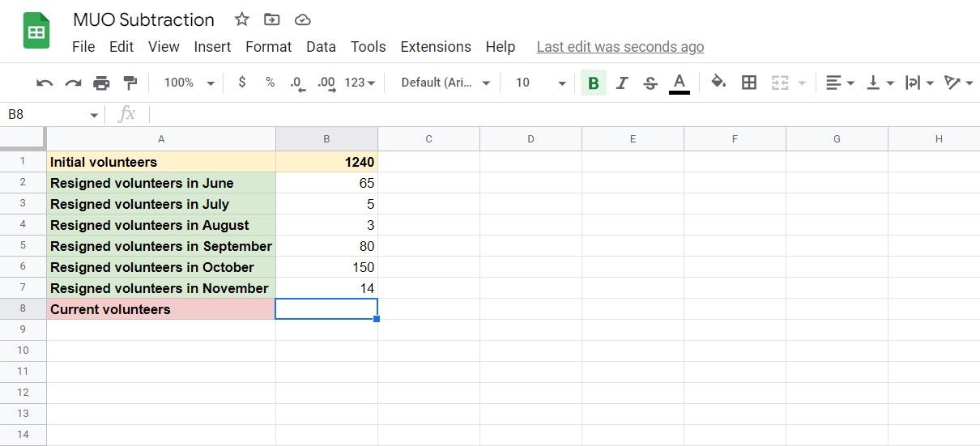
Task: Select the cell containing 150
Action: coord(326,267)
